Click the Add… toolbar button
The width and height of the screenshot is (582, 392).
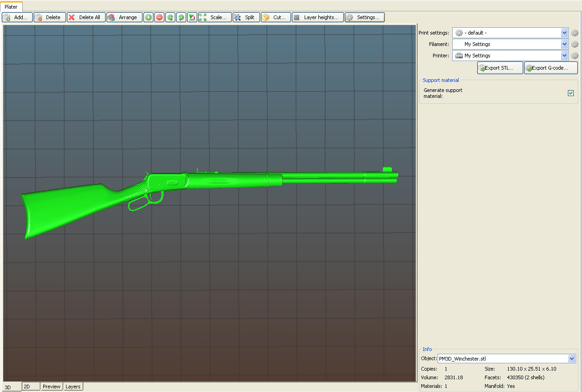[x=17, y=17]
